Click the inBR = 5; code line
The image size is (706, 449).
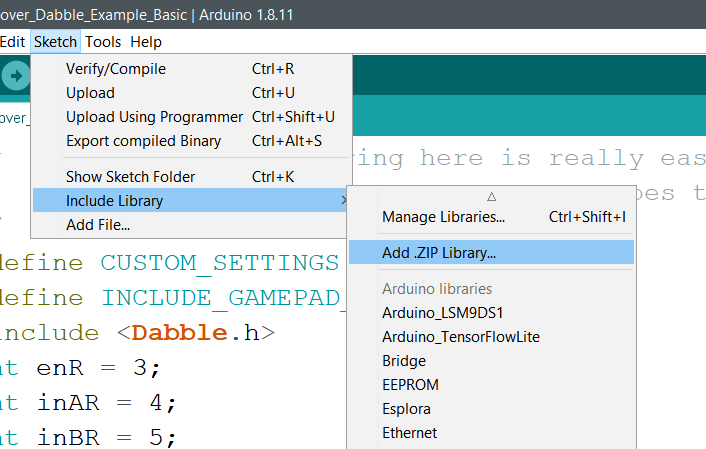88,437
